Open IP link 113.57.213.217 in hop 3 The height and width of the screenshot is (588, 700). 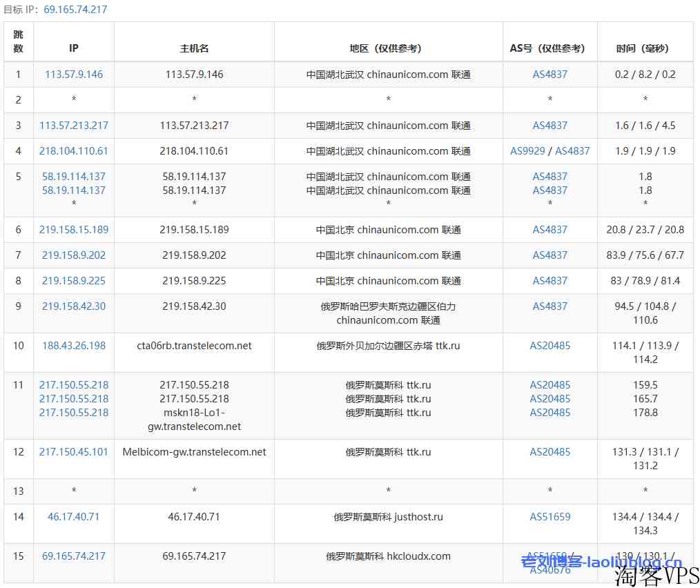coord(74,126)
